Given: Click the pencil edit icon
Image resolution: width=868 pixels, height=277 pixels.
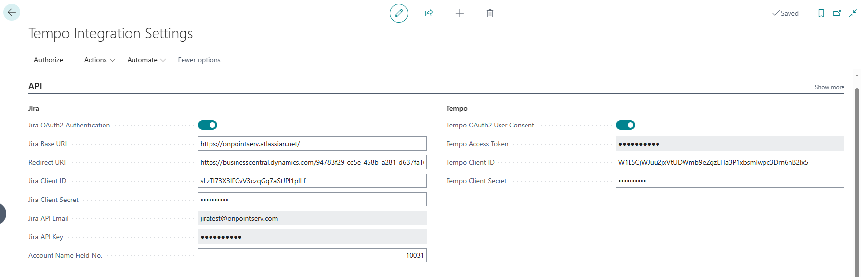Looking at the screenshot, I should [398, 13].
